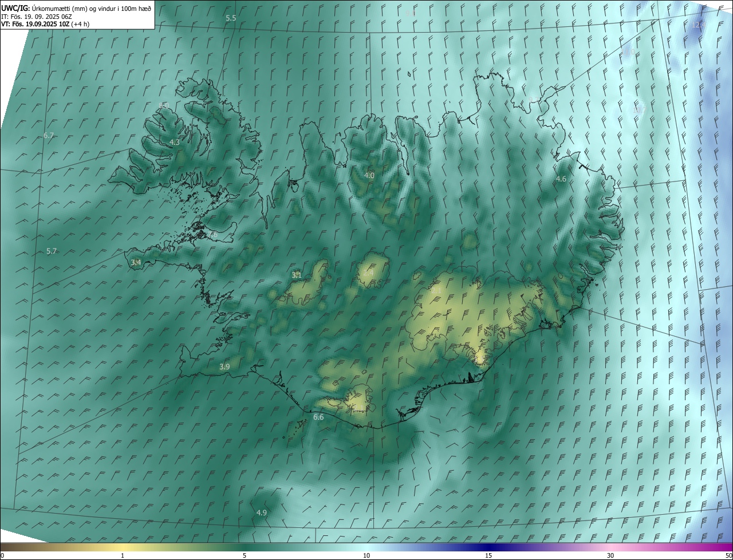Click the 7.6 value near the bay islands
Viewport: 733px width, 560px height.
point(212,235)
